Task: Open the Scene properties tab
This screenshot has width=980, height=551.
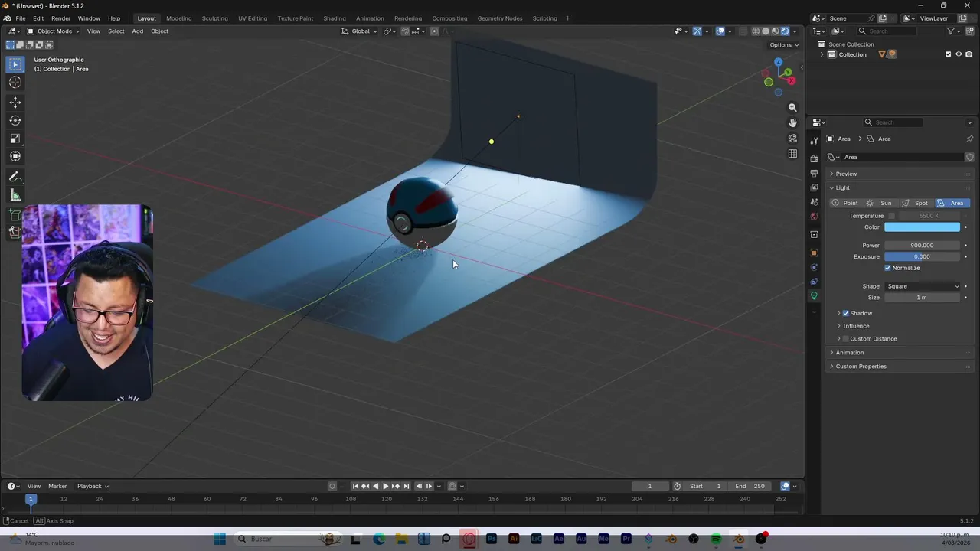Action: [x=814, y=202]
